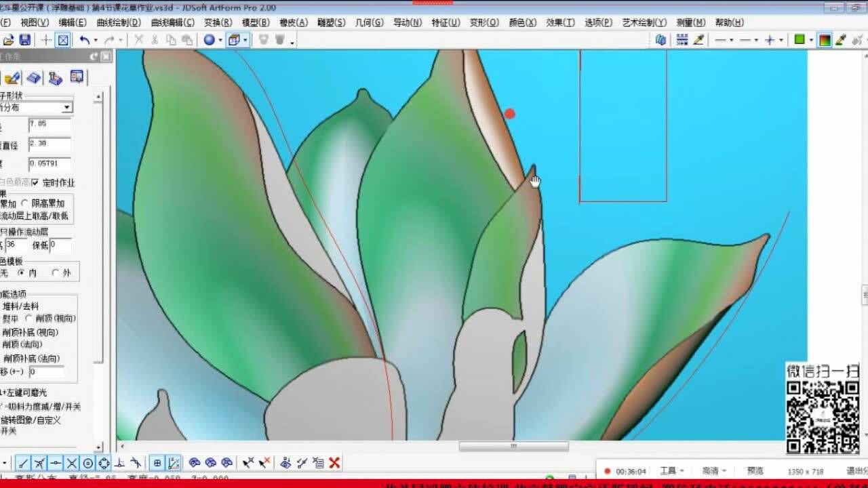The image size is (868, 488).
Task: Select the blue sphere render mode icon
Action: (x=209, y=40)
